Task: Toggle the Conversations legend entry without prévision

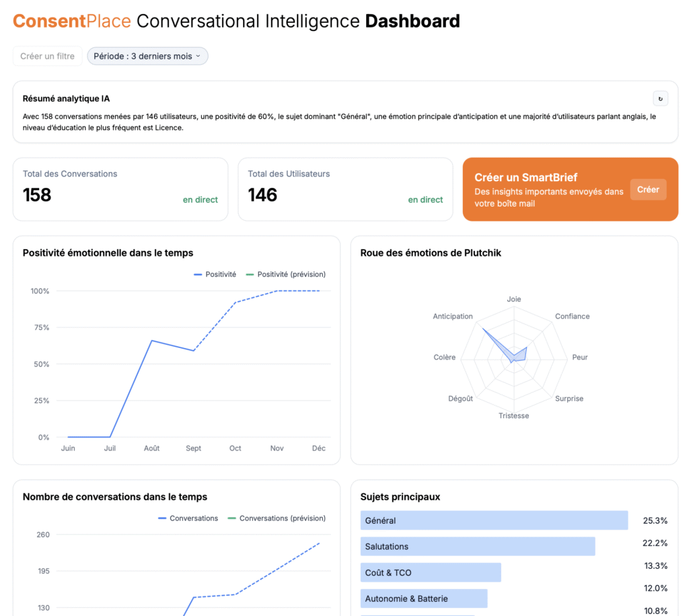Action: pyautogui.click(x=188, y=518)
